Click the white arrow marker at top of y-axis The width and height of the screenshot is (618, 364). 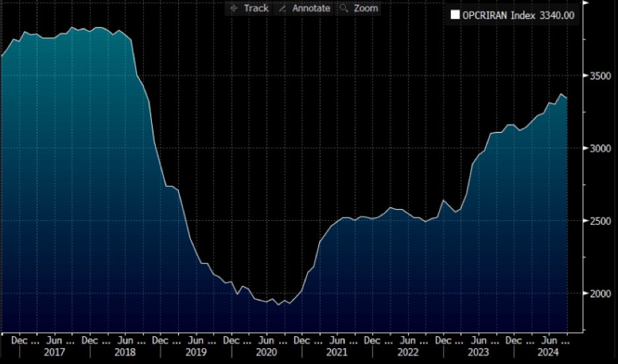[x=586, y=3]
